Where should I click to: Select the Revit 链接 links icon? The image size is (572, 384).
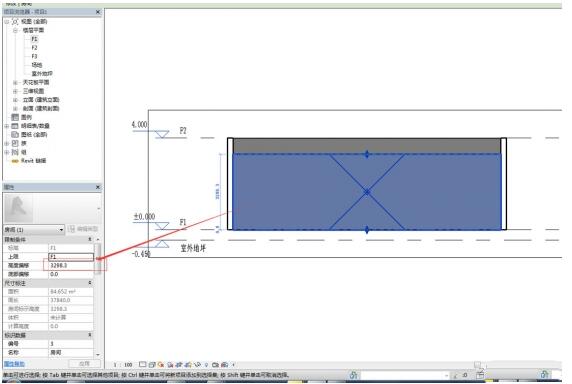(15, 161)
